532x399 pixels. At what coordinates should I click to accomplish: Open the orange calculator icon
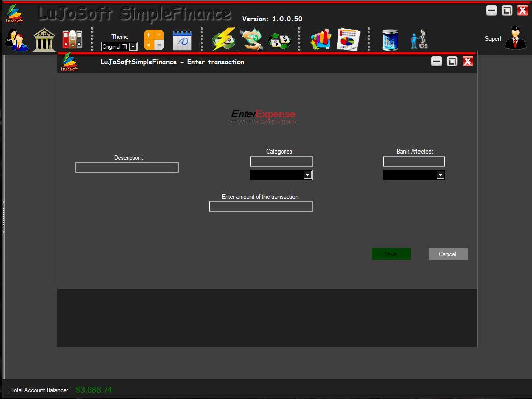[x=154, y=40]
